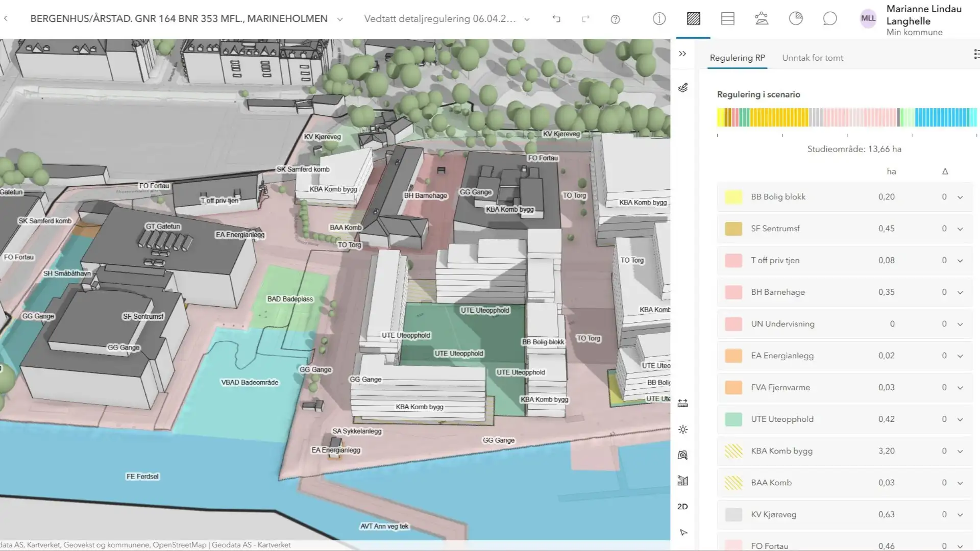This screenshot has width=980, height=551.
Task: Expand the KBA Komb bygg row
Action: (x=960, y=452)
